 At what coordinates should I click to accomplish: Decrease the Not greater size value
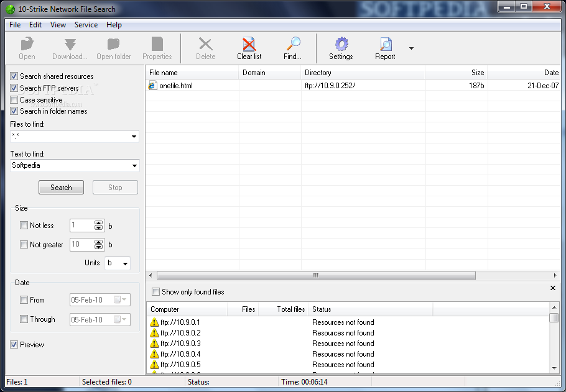pyautogui.click(x=98, y=247)
